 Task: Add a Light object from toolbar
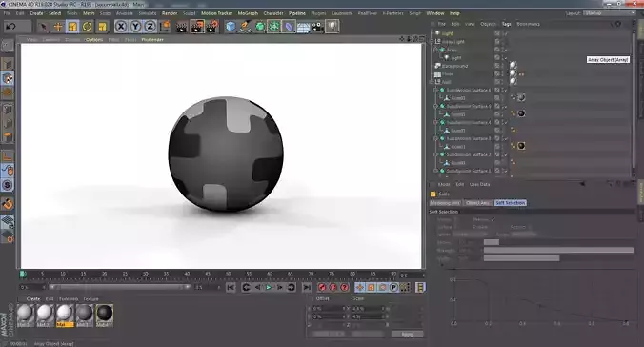[332, 27]
